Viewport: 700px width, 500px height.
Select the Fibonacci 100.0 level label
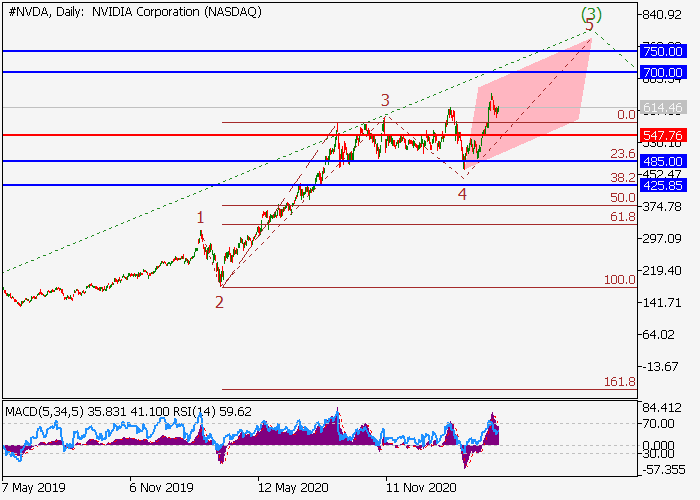coord(620,280)
